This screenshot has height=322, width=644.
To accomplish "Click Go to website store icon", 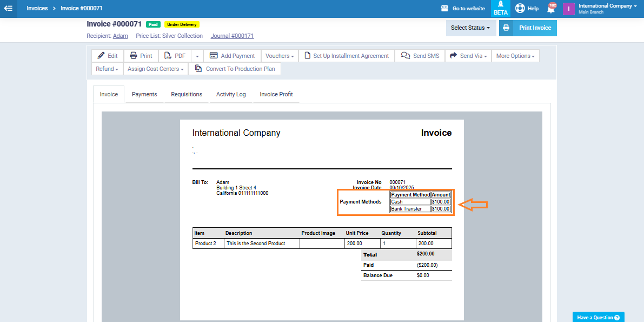I will click(445, 9).
